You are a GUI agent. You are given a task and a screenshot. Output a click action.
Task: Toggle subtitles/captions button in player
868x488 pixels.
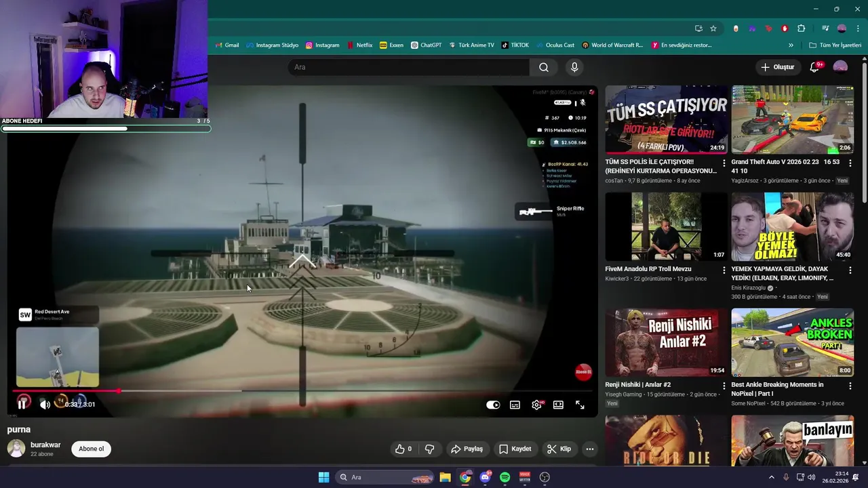click(515, 405)
